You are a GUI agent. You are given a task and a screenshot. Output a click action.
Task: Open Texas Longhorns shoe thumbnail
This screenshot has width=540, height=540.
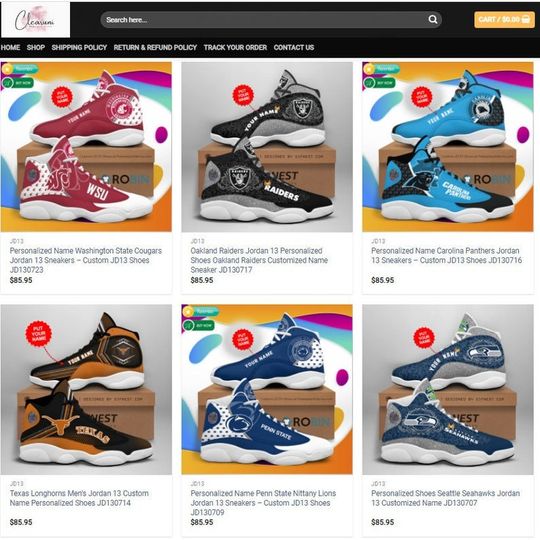[x=86, y=389]
